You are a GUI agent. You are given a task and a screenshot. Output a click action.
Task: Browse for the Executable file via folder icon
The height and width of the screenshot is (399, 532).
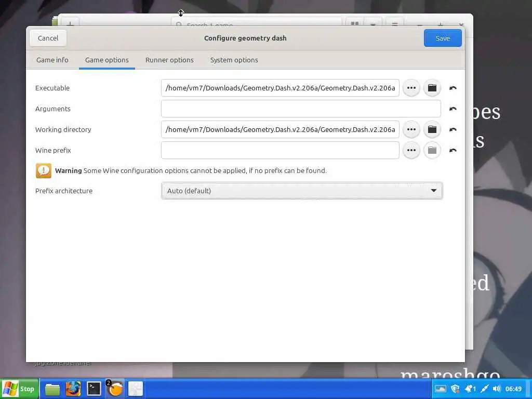[432, 88]
